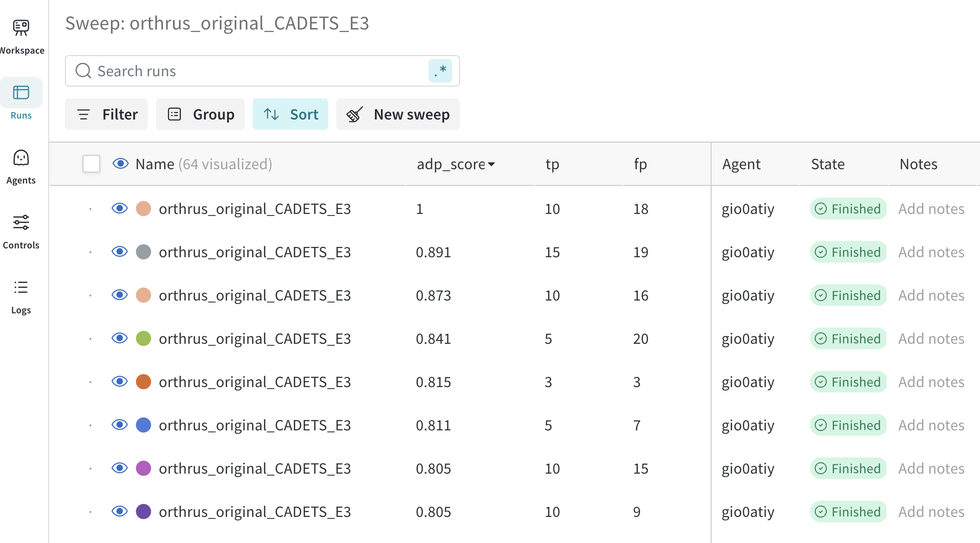Open the adp_score column sort dropdown arrow

[491, 164]
